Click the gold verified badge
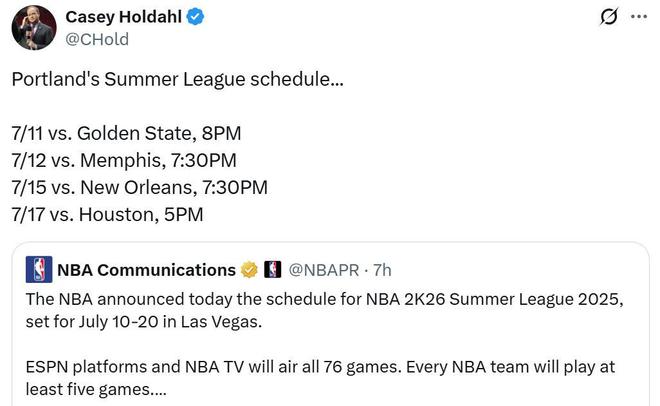 coord(249,270)
